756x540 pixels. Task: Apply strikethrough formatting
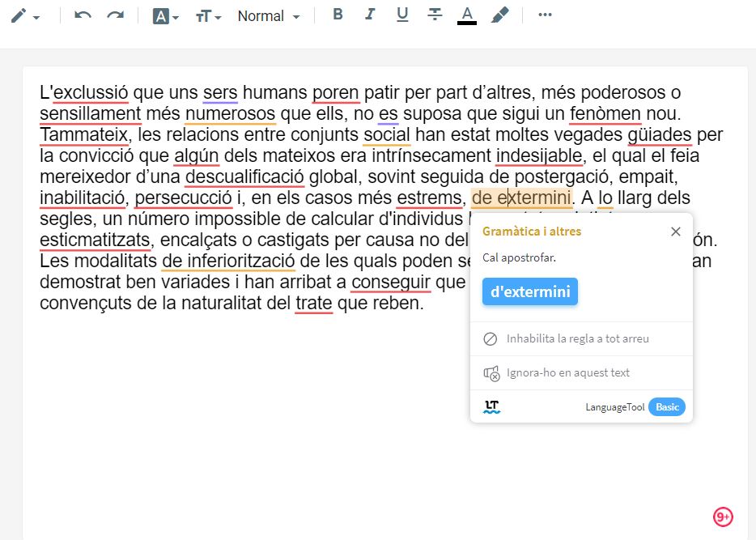(x=435, y=15)
